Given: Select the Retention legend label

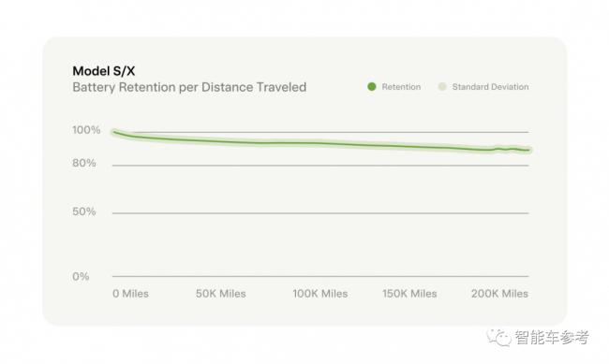Looking at the screenshot, I should pos(401,87).
